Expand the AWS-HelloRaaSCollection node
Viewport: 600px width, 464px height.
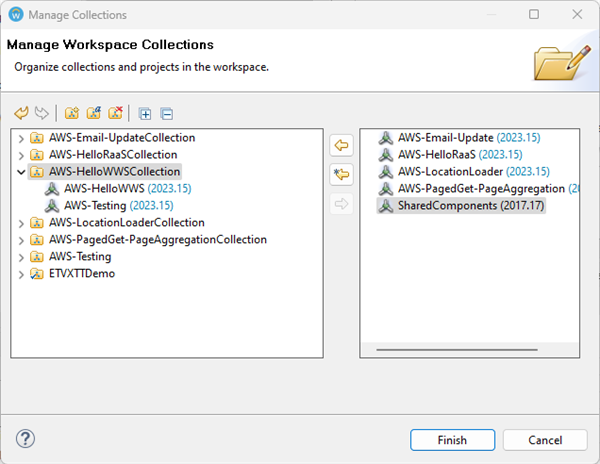21,155
